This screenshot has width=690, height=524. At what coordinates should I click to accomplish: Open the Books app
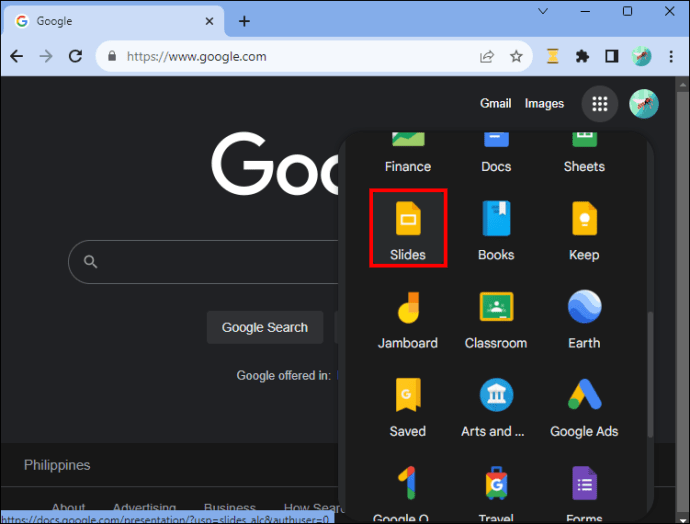coord(496,231)
